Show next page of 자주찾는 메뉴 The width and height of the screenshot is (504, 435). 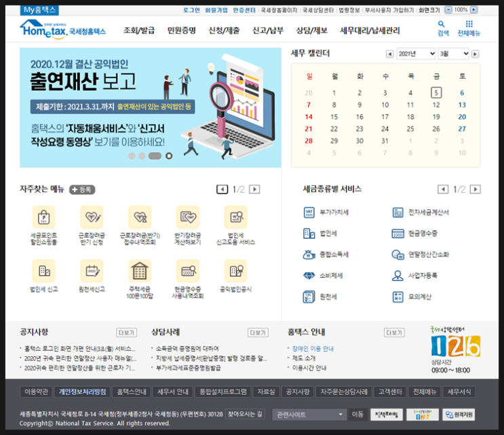point(254,189)
